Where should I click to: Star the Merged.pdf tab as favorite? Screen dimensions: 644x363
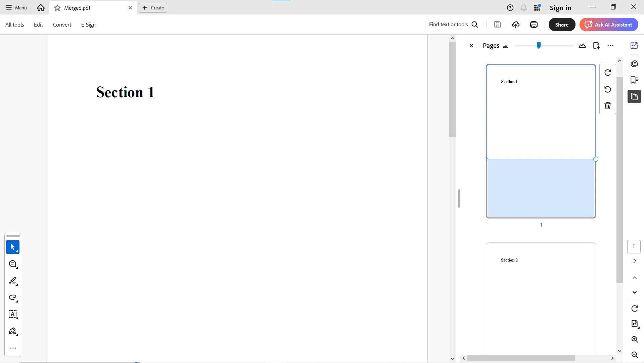(57, 8)
